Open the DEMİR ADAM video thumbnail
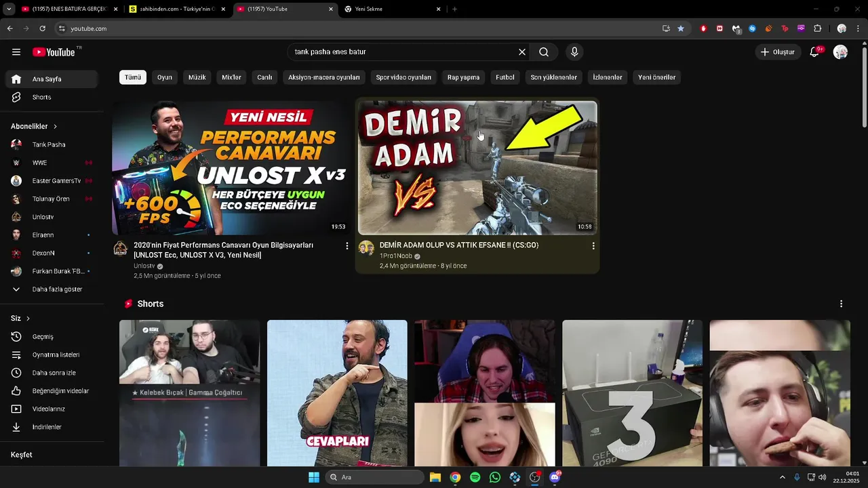Screen dimensions: 868x488 click(x=477, y=167)
